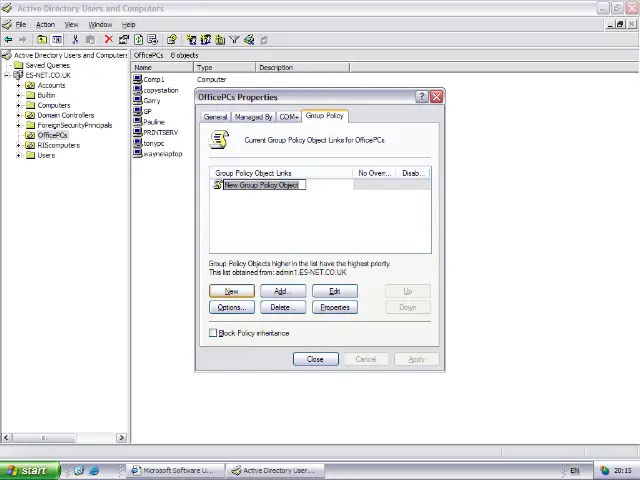Click the waynelaptop computer icon
640x480 pixels.
[x=138, y=153]
